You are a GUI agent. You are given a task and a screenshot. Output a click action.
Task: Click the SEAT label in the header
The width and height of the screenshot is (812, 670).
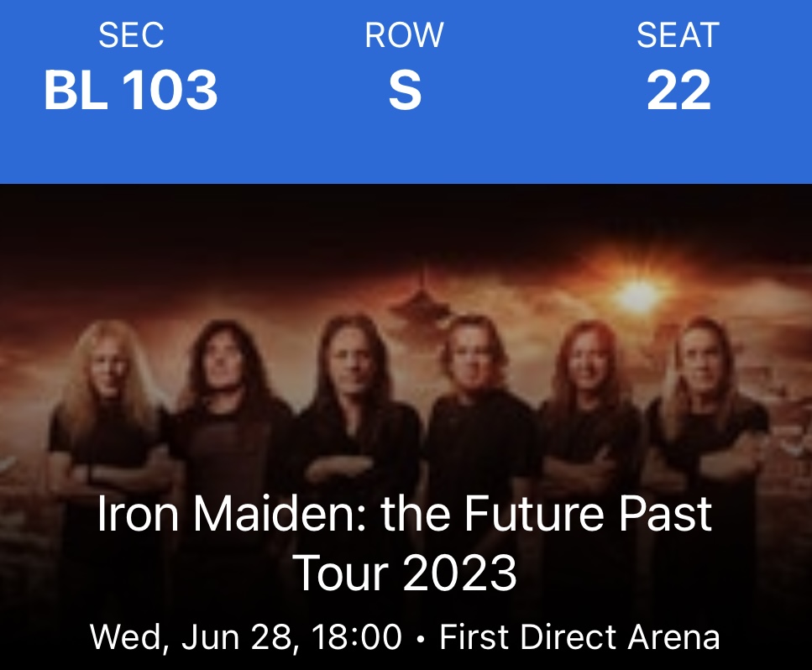coord(678,35)
